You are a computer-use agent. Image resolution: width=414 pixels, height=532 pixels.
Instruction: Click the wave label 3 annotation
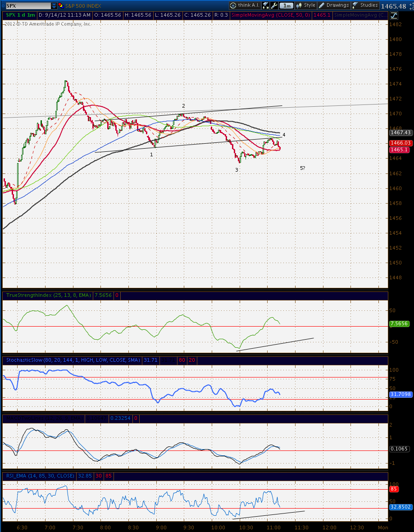[237, 170]
